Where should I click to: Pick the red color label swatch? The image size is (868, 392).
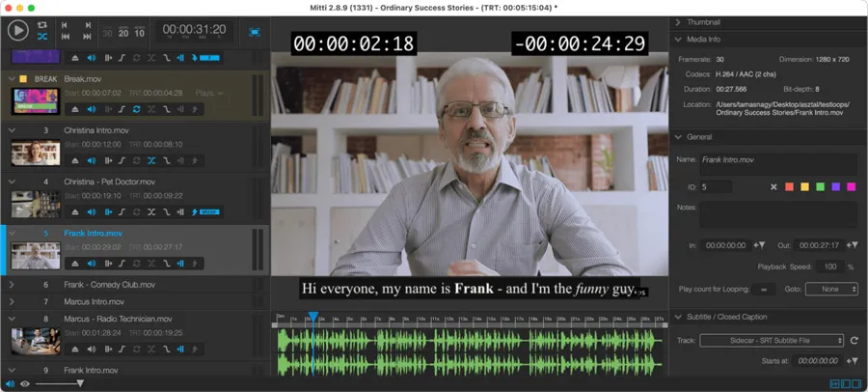[789, 186]
